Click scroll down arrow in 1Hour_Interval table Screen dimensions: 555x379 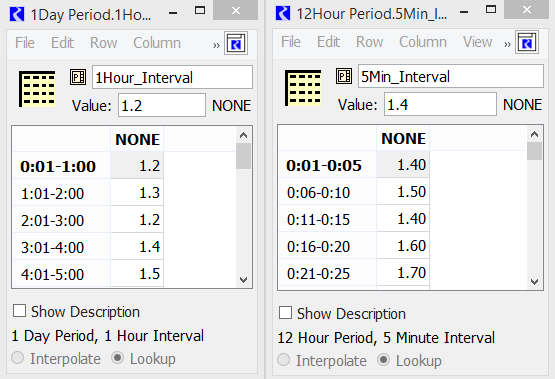(243, 280)
